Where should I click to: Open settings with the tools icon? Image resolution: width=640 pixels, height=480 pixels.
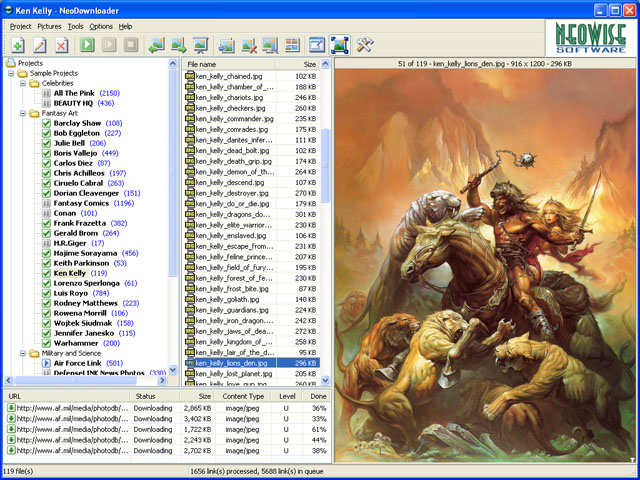coord(365,45)
